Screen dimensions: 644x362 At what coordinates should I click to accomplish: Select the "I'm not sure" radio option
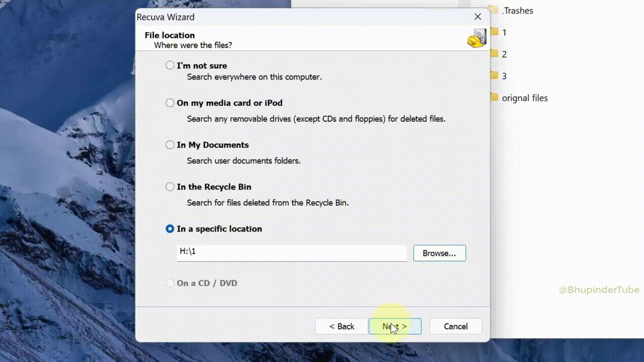coord(170,65)
